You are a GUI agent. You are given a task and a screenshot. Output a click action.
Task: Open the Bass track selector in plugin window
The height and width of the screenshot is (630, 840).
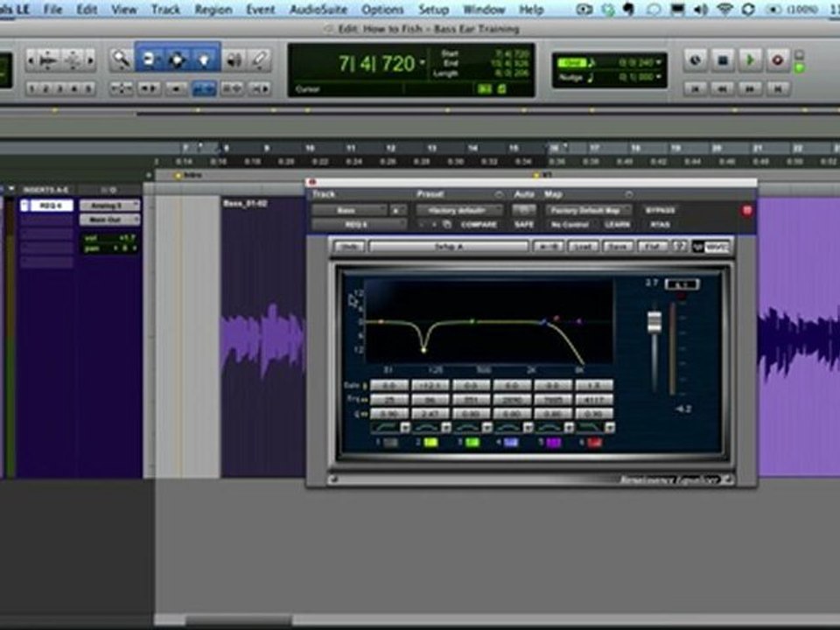pos(349,211)
